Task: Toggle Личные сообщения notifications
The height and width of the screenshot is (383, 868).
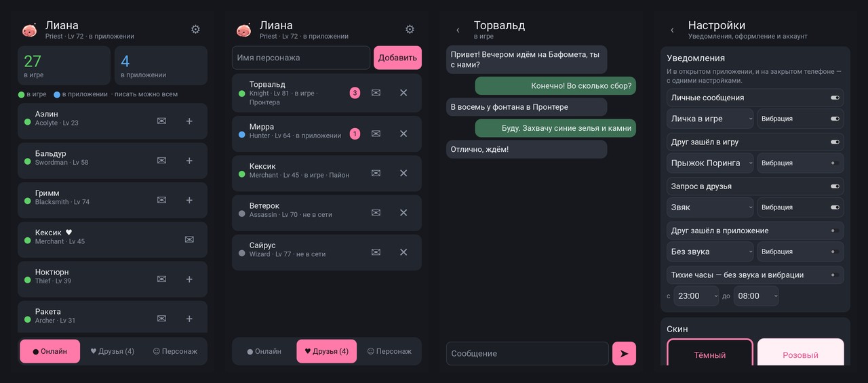Action: pos(835,98)
